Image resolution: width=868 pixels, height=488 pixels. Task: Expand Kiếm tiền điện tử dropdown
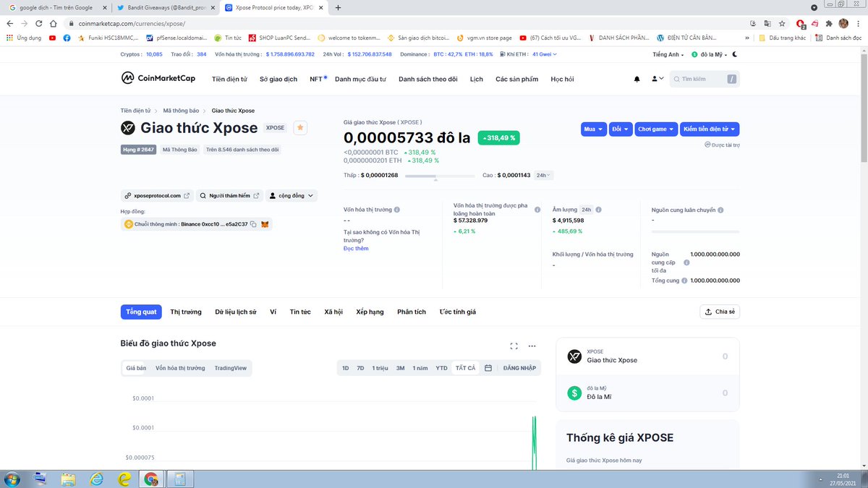(x=710, y=129)
